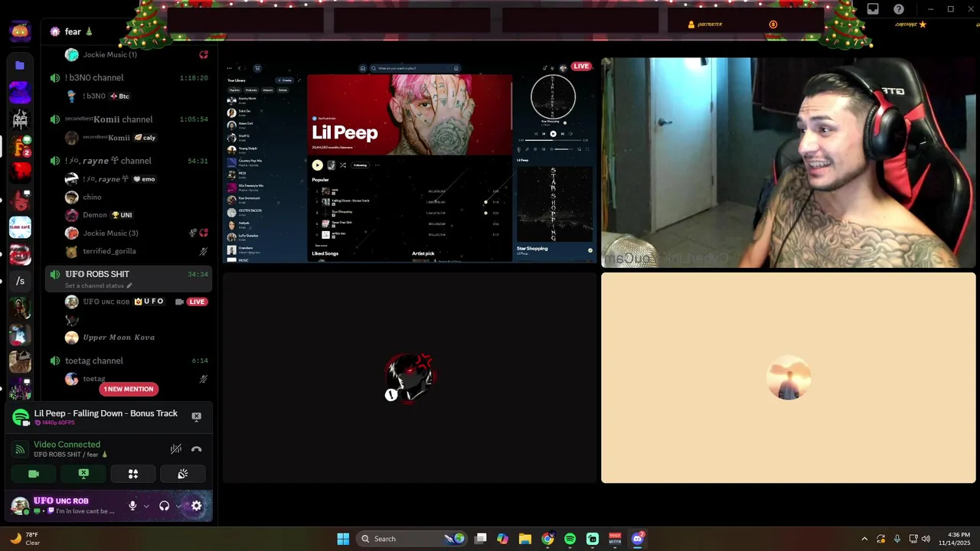Join the ! b3N0 channel voice channel

click(x=129, y=77)
